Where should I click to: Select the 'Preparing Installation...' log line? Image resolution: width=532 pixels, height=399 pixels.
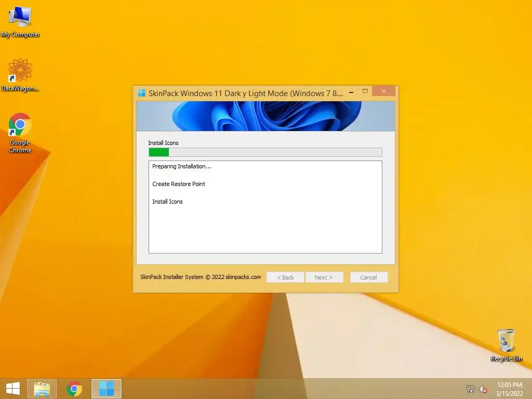coord(181,166)
